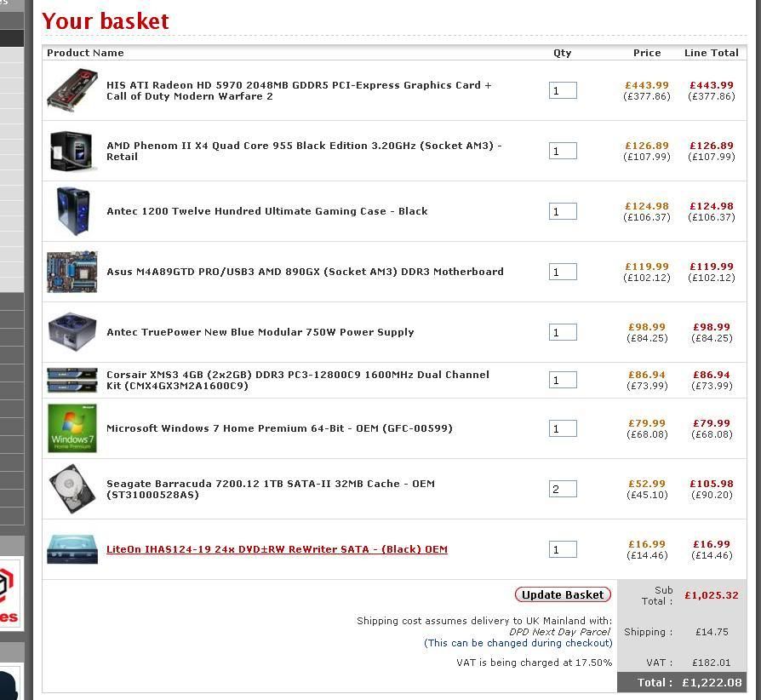Click the Update Basket button
The image size is (761, 700).
563,594
